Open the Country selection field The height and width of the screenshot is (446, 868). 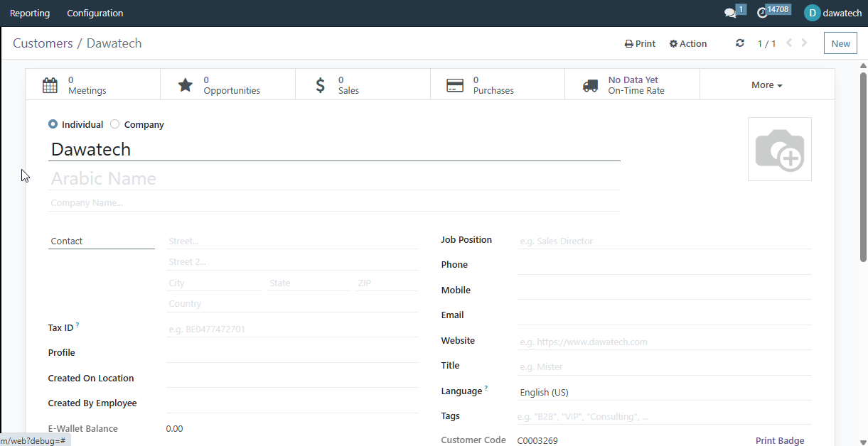click(x=292, y=304)
